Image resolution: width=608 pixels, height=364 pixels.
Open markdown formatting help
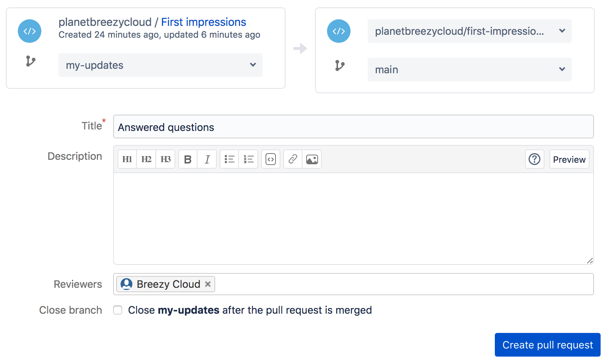tap(534, 159)
